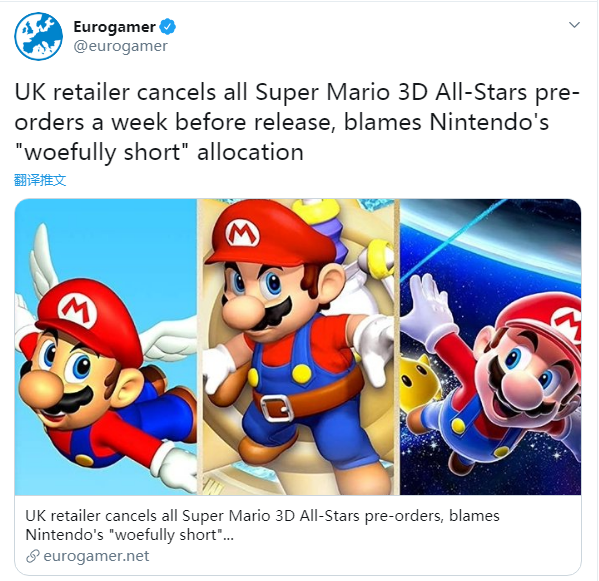Click the blue verified badge icon

click(167, 27)
